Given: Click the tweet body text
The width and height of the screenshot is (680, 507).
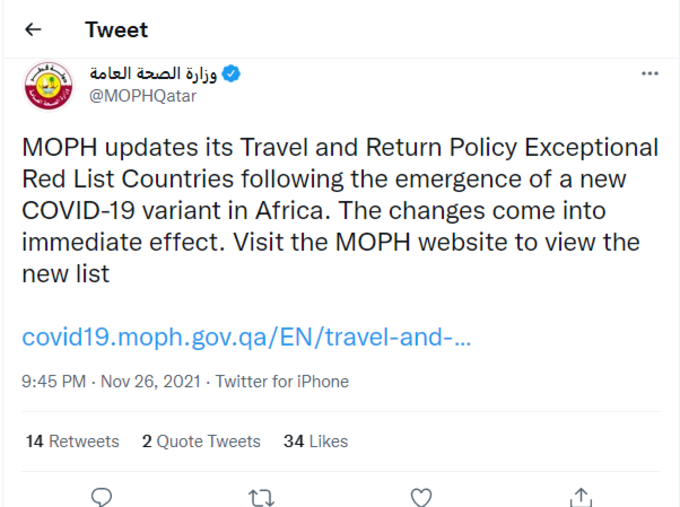Looking at the screenshot, I should coord(340,210).
